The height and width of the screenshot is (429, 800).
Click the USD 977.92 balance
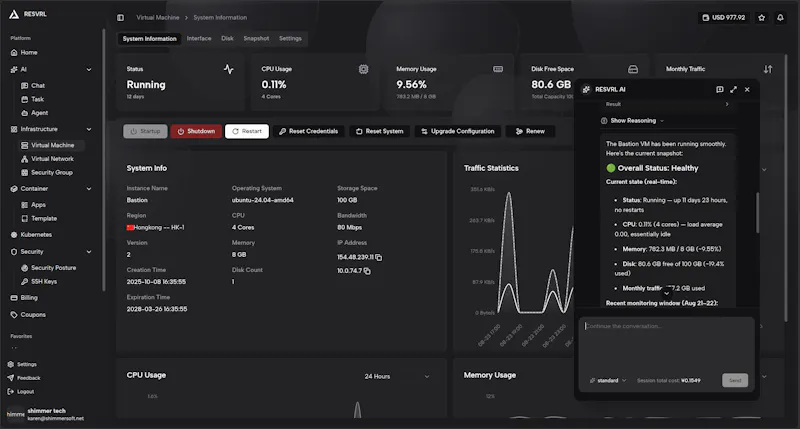pyautogui.click(x=723, y=17)
